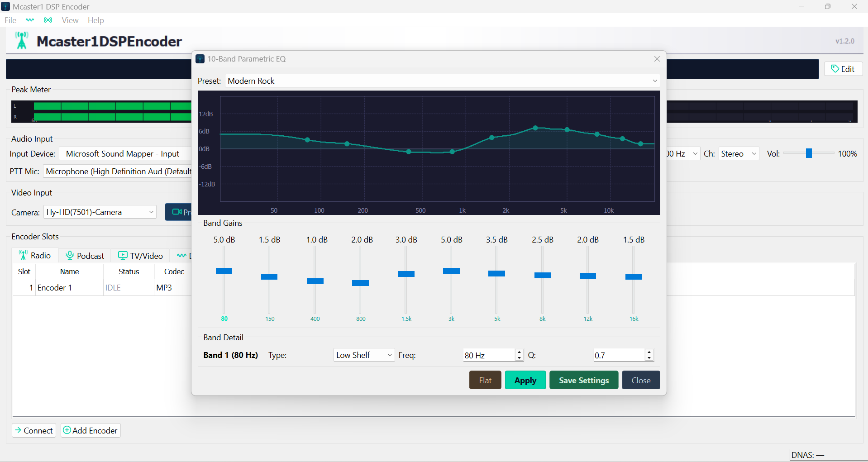This screenshot has height=462, width=868.
Task: Reset EQ with the Flat button
Action: tap(485, 380)
